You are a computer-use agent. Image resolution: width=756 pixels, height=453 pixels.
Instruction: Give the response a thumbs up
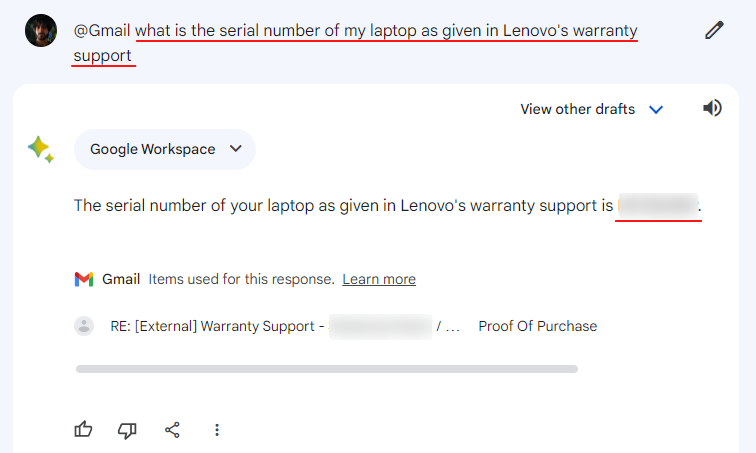[83, 429]
